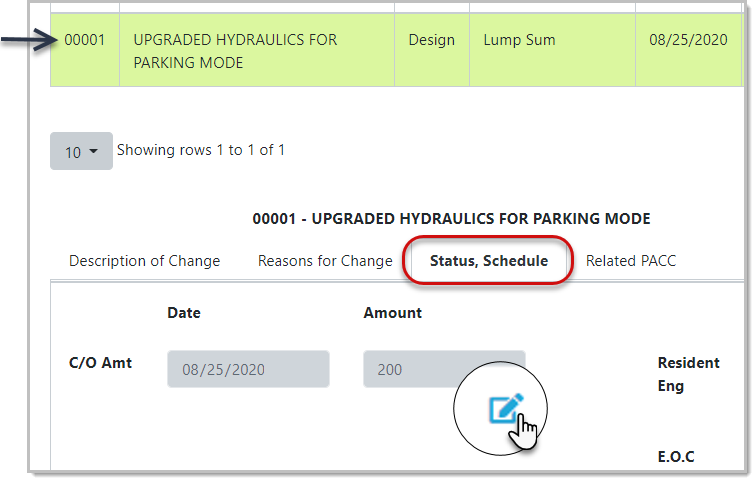Viewport: 756px width, 482px height.
Task: Click the Resident Eng label
Action: pos(688,374)
